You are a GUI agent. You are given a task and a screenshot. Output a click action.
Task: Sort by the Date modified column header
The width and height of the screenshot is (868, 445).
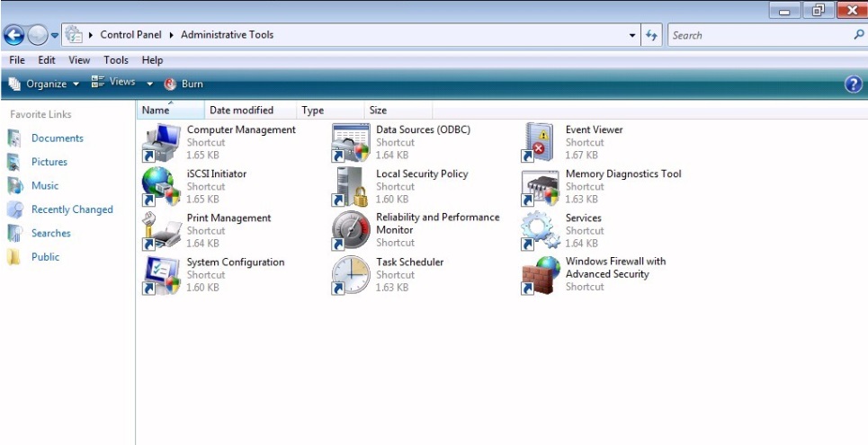[x=241, y=111]
